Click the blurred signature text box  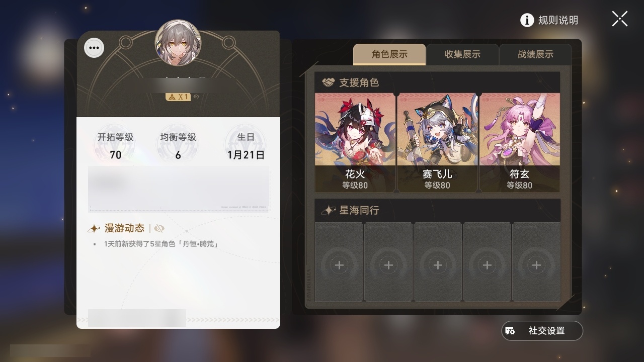(179, 189)
